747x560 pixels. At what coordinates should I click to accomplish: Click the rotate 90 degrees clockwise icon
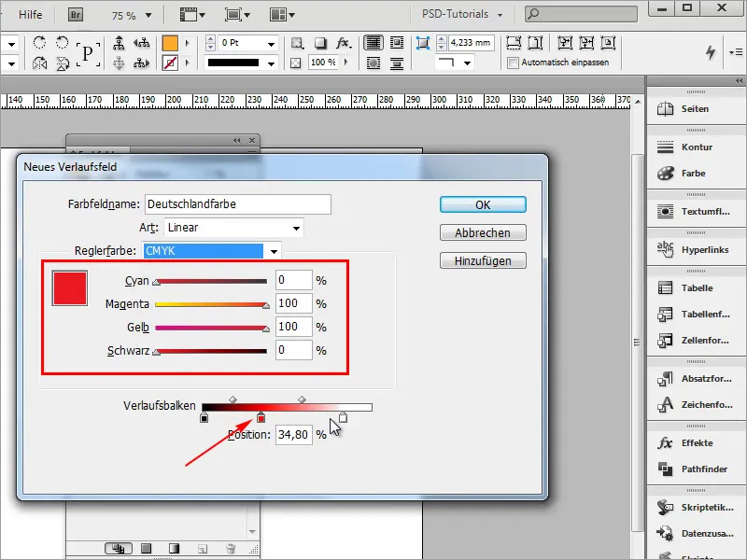coord(40,43)
